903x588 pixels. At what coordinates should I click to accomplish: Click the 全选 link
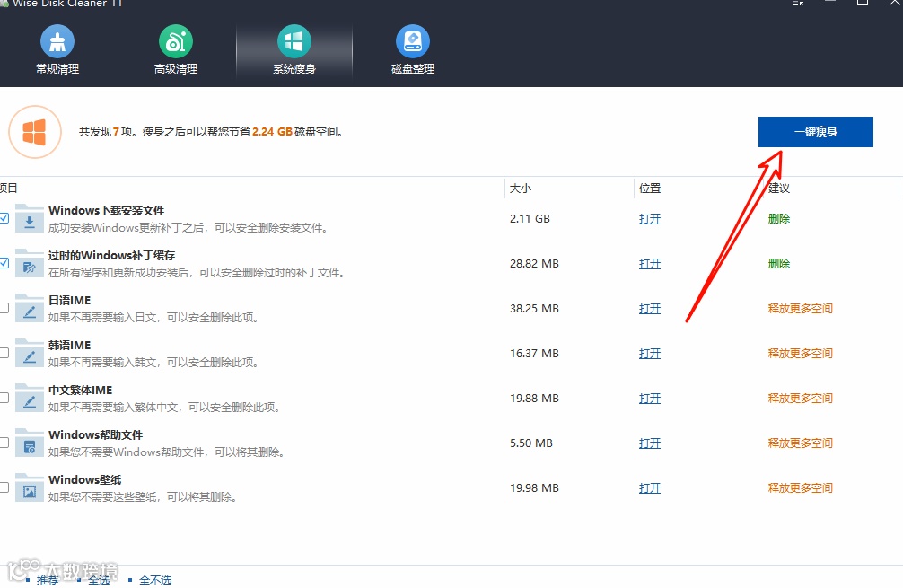[x=99, y=580]
